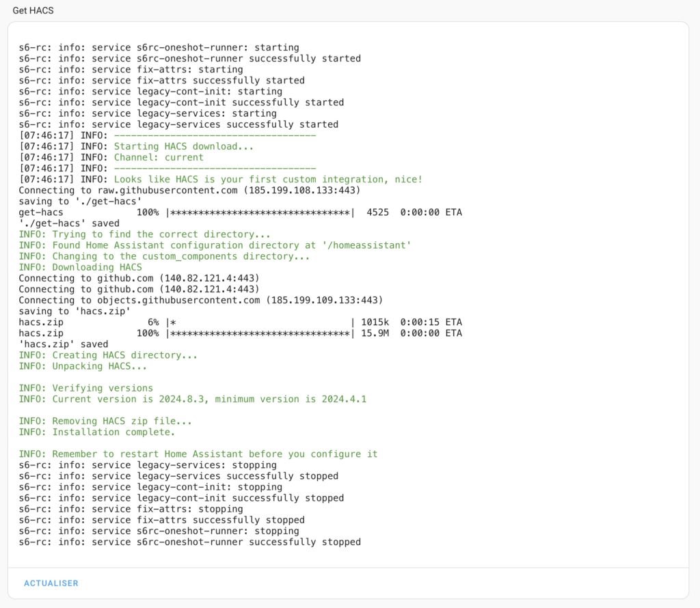The height and width of the screenshot is (608, 700).
Task: Click the 'Changing to the custom_components directory' line
Action: coord(164,256)
